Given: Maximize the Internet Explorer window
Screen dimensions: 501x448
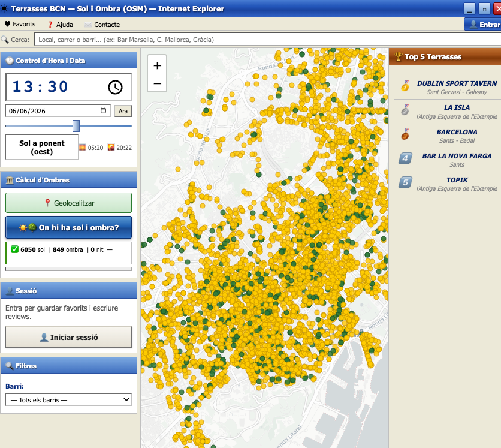Looking at the screenshot, I should pyautogui.click(x=484, y=9).
